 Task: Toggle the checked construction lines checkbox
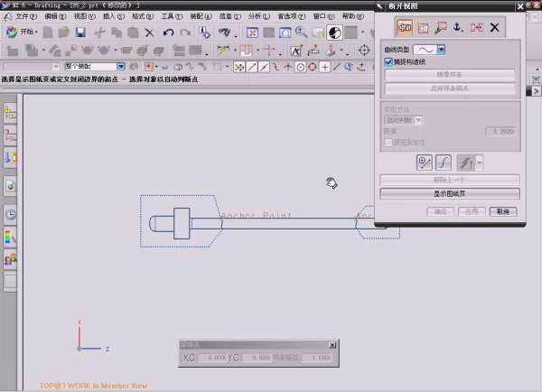click(388, 61)
